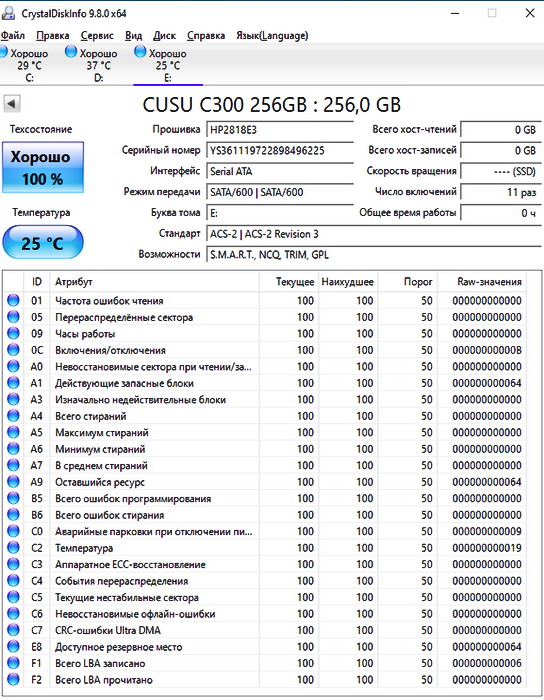544x700 pixels.
Task: Click the Прошивка field HP2818E3
Action: 280,130
